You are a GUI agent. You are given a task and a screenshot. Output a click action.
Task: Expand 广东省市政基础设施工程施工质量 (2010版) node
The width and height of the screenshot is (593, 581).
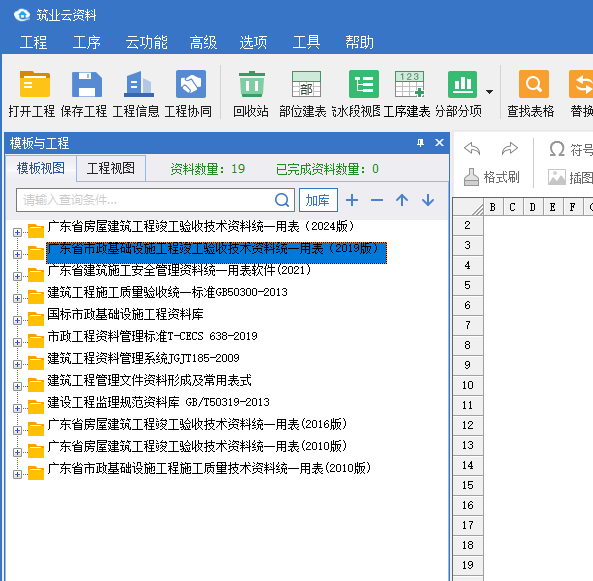click(17, 474)
